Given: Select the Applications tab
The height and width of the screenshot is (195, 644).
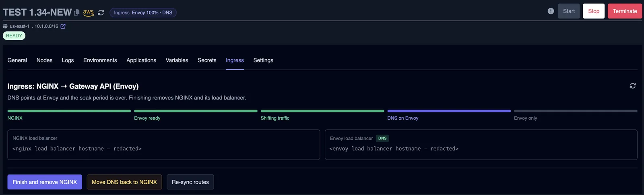Looking at the screenshot, I should pos(141,60).
